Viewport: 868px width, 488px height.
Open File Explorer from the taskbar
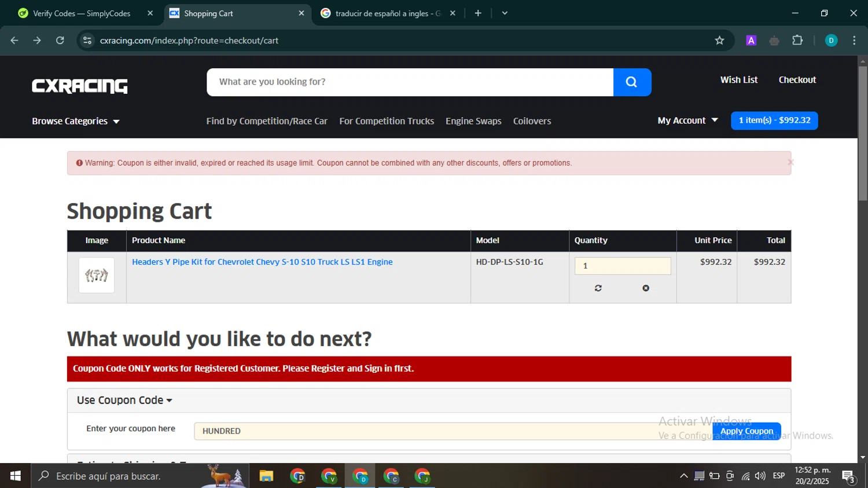point(266,476)
